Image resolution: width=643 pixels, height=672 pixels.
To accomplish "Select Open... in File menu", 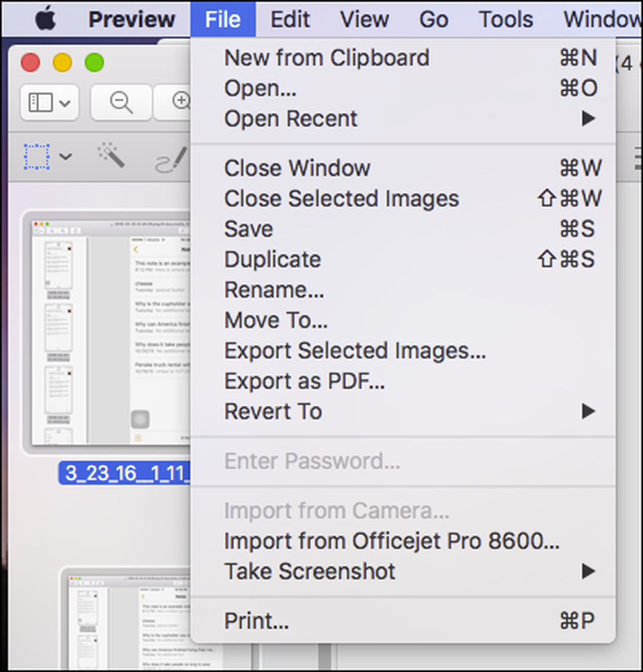I will [x=403, y=88].
